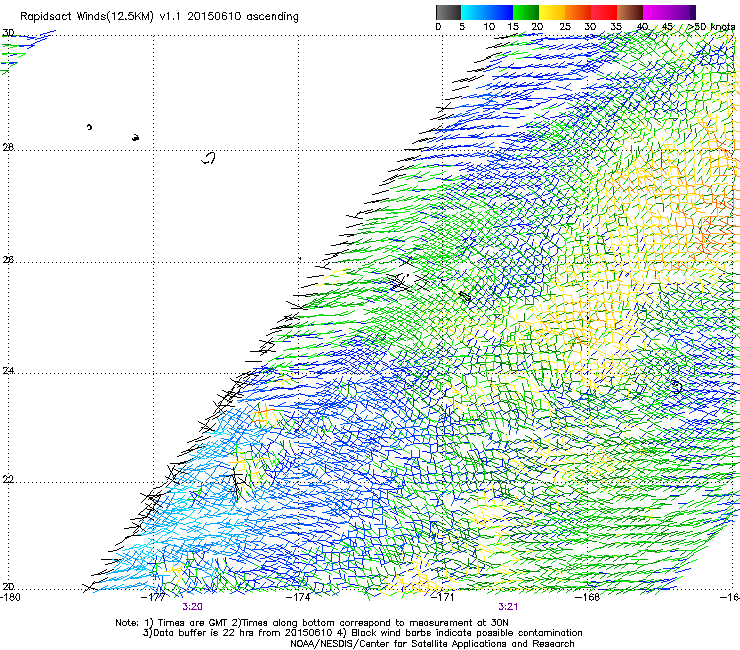This screenshot has width=740, height=650.
Task: Click the magenta 40-45 knots legend swatch
Action: click(656, 12)
